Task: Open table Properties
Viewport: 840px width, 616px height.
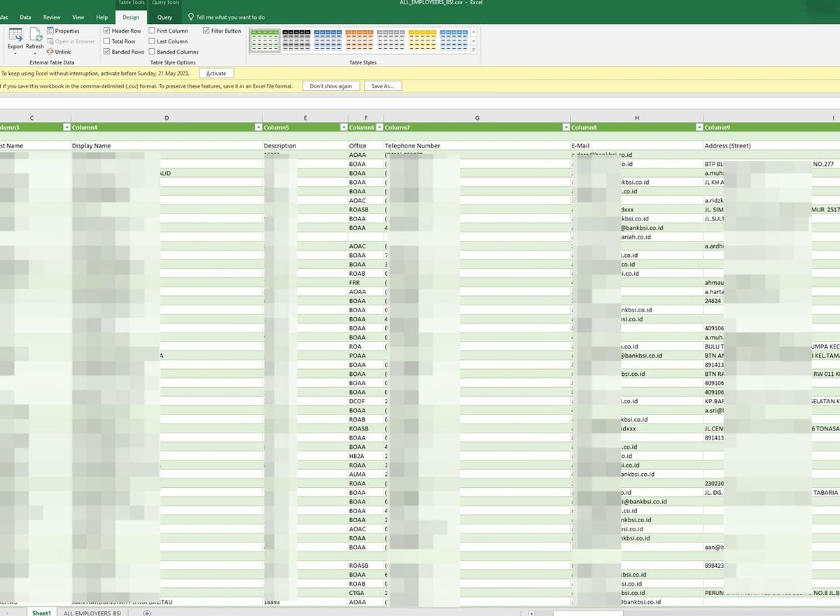Action: 63,31
